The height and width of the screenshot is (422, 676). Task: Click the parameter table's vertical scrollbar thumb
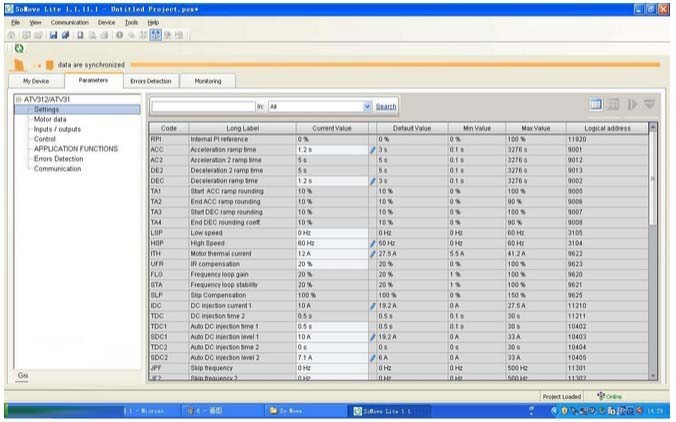coord(652,179)
